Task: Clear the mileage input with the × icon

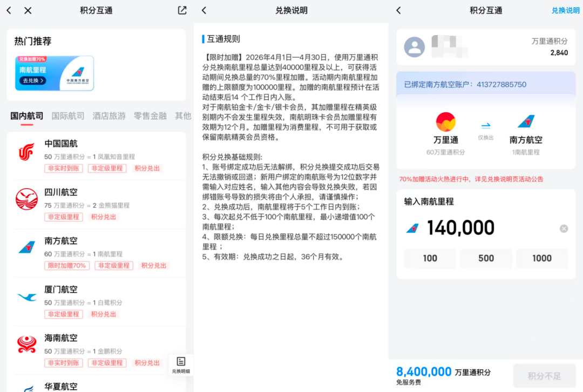Action: click(x=565, y=228)
